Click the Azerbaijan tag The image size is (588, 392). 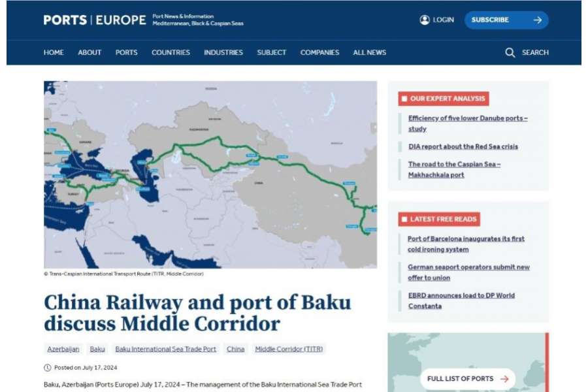(x=63, y=350)
